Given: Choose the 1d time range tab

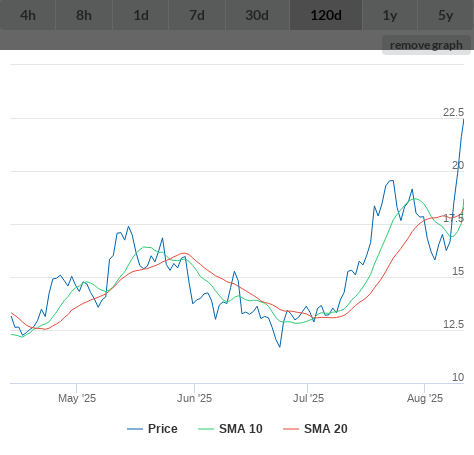Looking at the screenshot, I should pyautogui.click(x=141, y=15).
